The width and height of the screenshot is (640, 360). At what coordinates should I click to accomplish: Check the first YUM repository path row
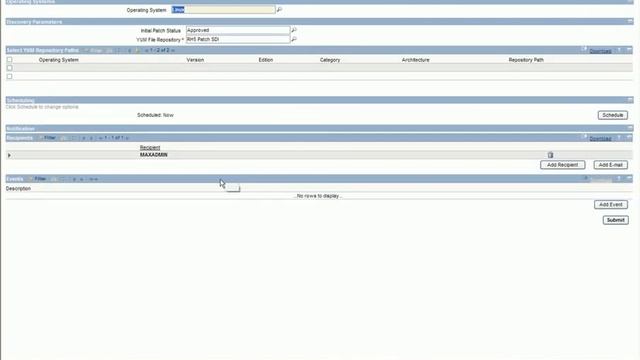pyautogui.click(x=9, y=68)
